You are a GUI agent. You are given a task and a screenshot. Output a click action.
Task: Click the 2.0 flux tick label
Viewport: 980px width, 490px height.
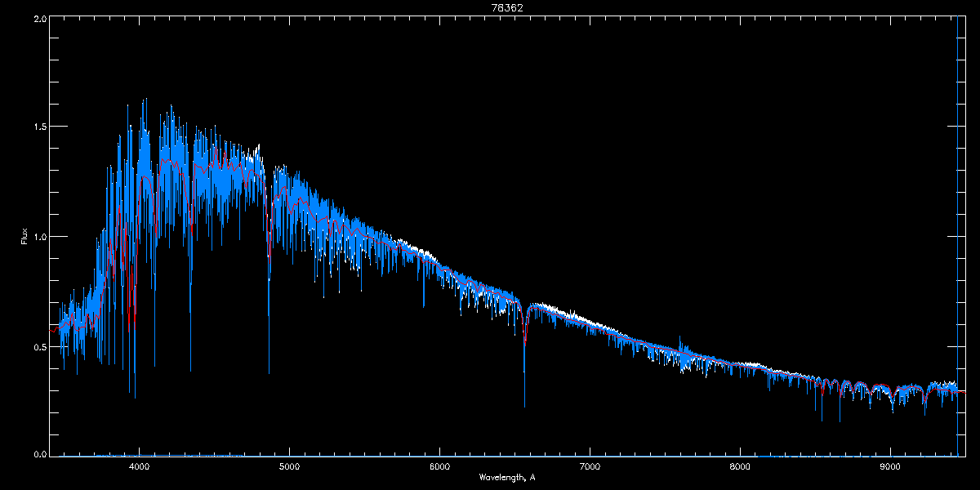[x=40, y=19]
